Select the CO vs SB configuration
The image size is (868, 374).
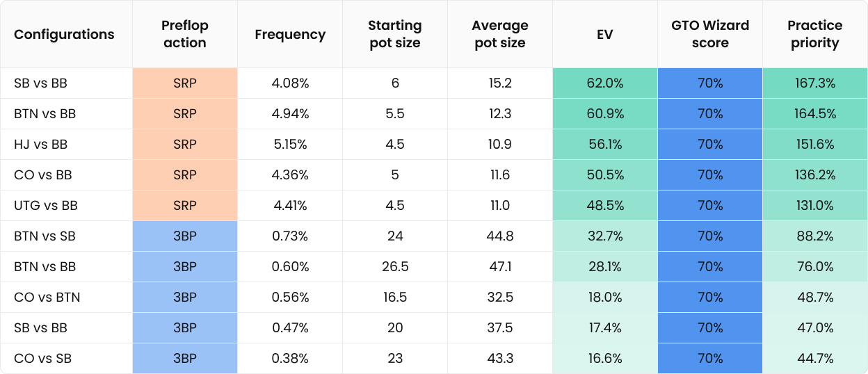point(42,359)
